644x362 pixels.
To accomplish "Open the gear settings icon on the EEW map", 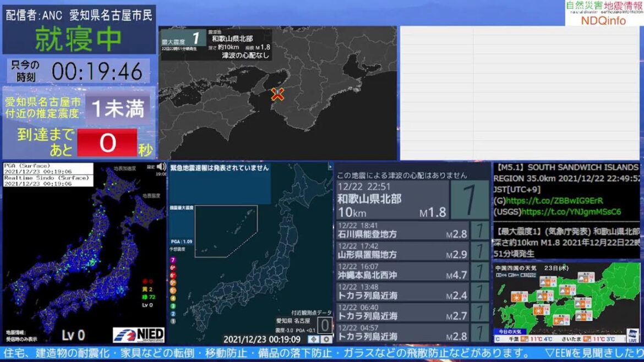I will [x=326, y=339].
